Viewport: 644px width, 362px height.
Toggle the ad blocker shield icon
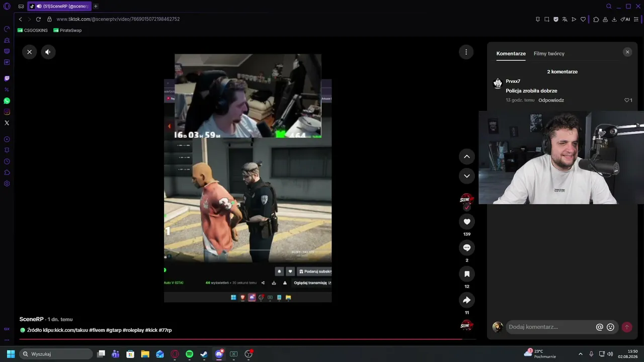pos(556,19)
